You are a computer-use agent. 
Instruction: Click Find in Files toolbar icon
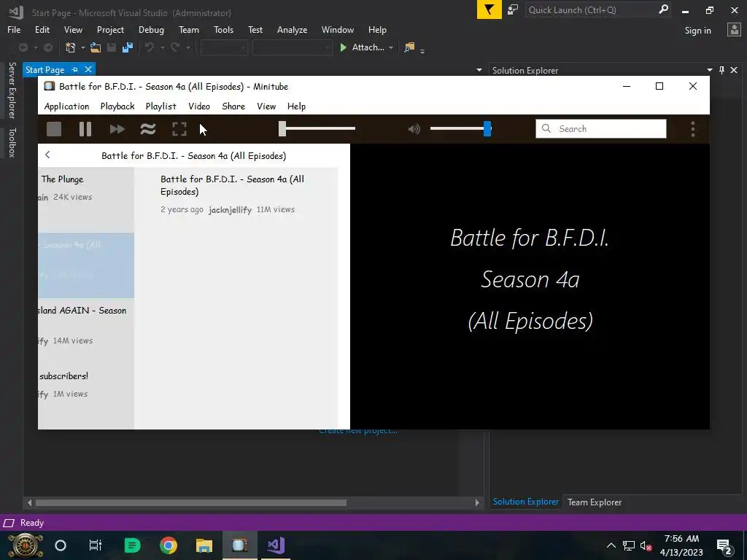tap(409, 47)
